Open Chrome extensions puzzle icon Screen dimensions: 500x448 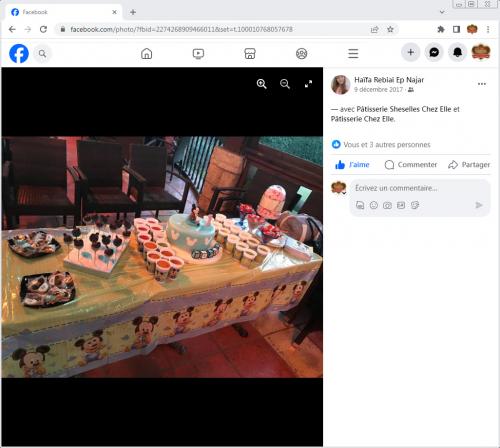coord(441,29)
